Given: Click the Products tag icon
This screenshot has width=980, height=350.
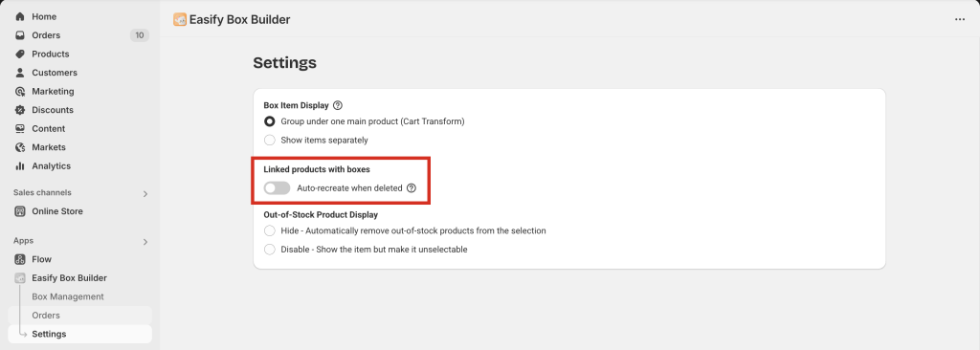Looking at the screenshot, I should 20,54.
